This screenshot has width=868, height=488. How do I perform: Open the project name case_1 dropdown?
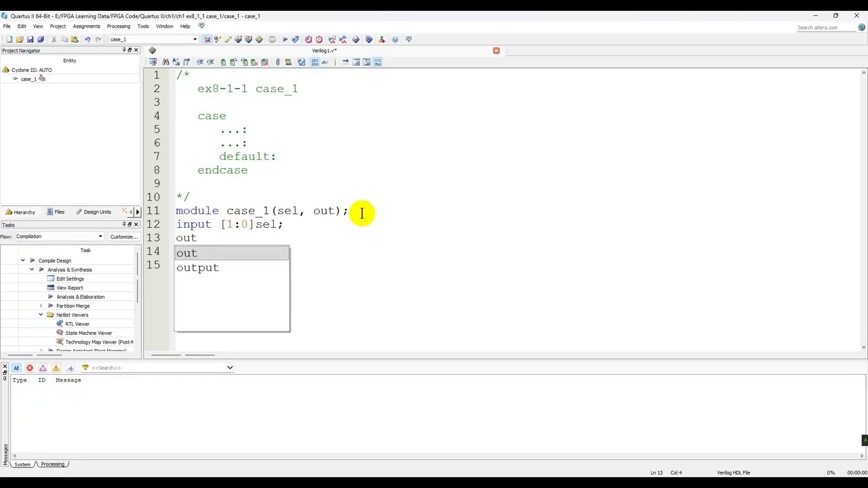point(195,39)
